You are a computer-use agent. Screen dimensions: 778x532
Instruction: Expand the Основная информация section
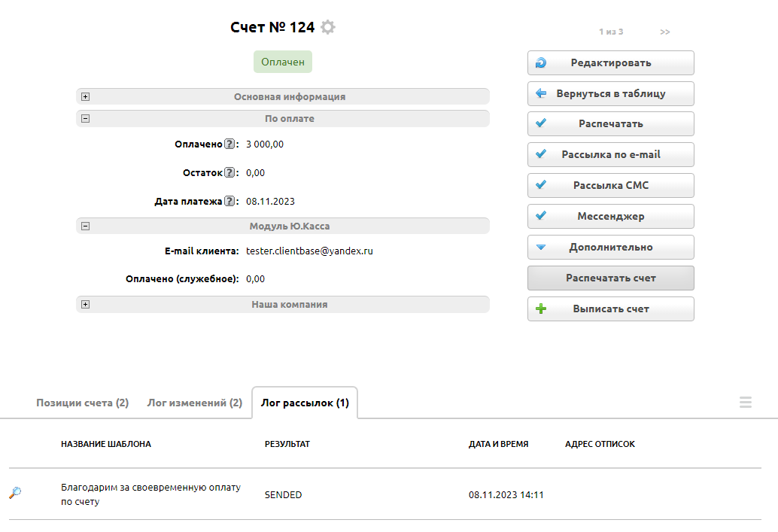coord(86,97)
